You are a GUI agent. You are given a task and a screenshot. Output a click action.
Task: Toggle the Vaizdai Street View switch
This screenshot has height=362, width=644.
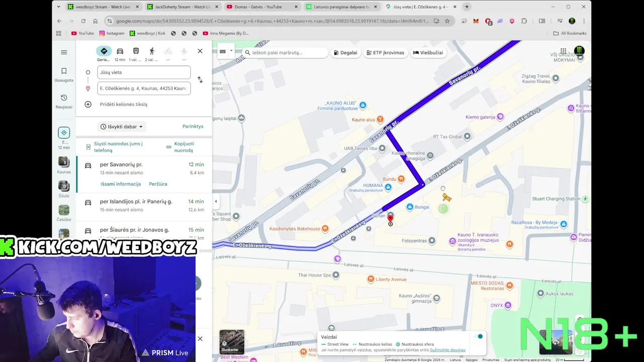[478, 336]
